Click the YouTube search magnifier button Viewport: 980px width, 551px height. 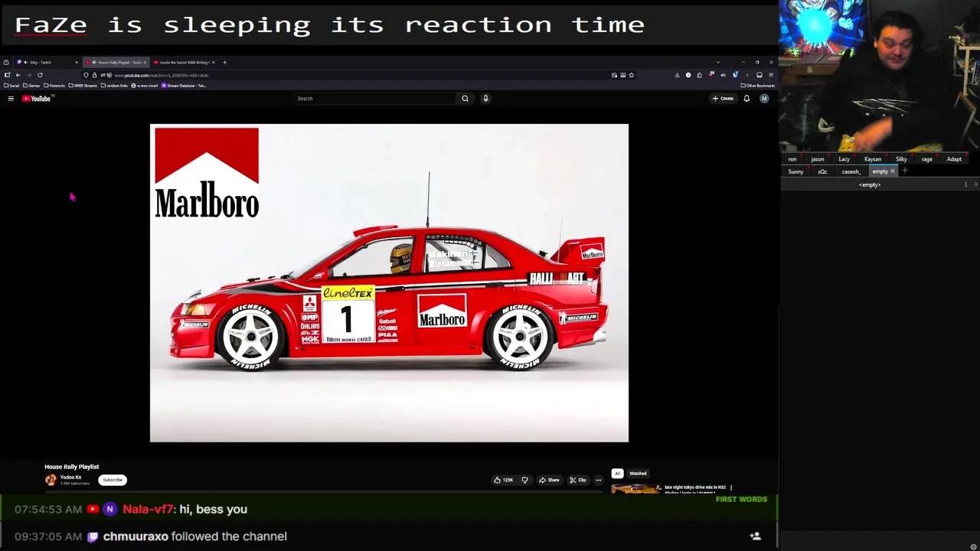click(x=465, y=99)
